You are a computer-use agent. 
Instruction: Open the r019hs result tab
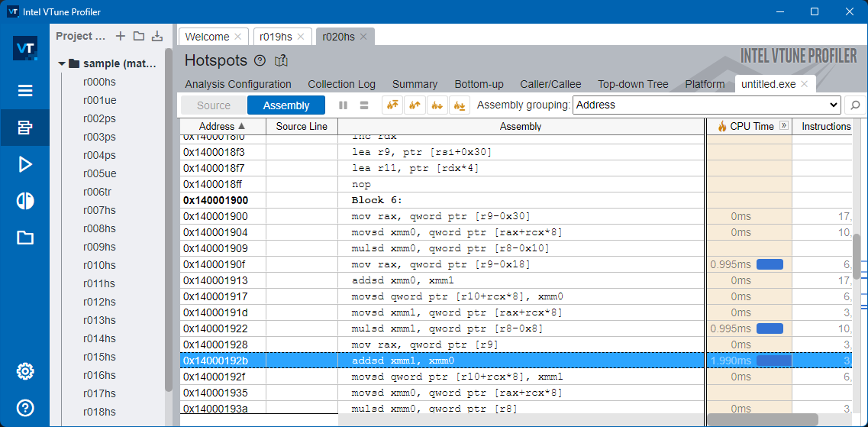pos(275,37)
